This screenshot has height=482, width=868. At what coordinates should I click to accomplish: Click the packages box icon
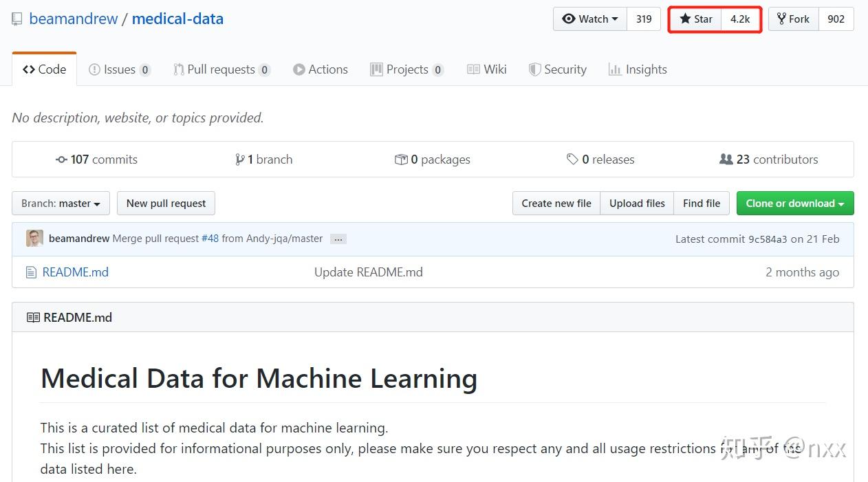coord(401,160)
